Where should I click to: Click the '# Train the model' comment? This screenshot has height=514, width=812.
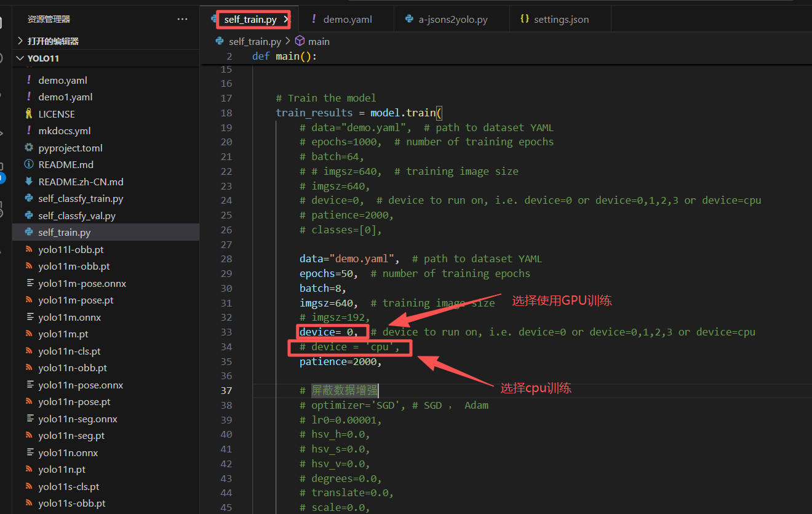326,98
